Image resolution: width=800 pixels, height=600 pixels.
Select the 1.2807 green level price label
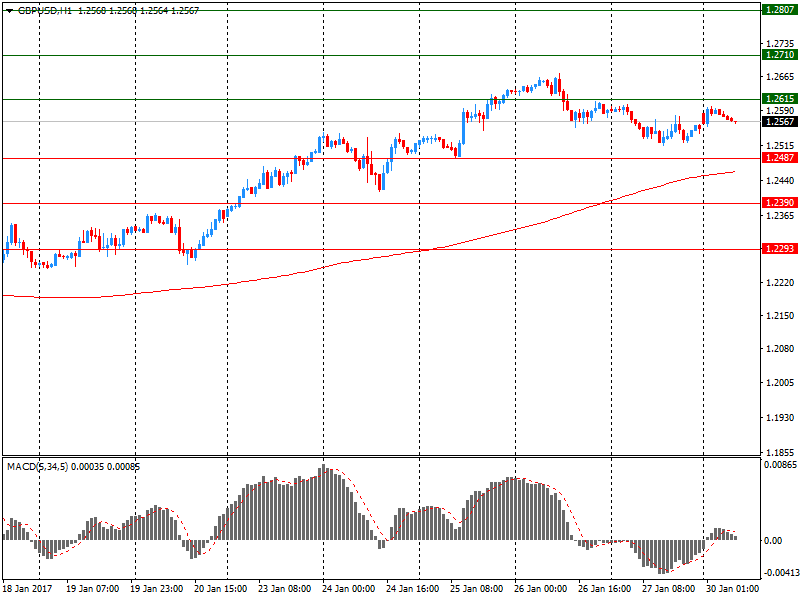point(780,10)
